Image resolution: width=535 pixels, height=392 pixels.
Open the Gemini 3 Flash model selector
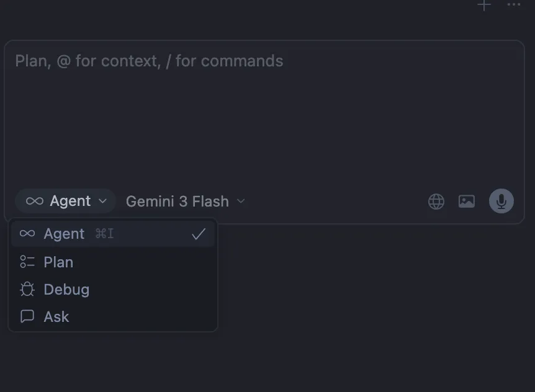[178, 202]
